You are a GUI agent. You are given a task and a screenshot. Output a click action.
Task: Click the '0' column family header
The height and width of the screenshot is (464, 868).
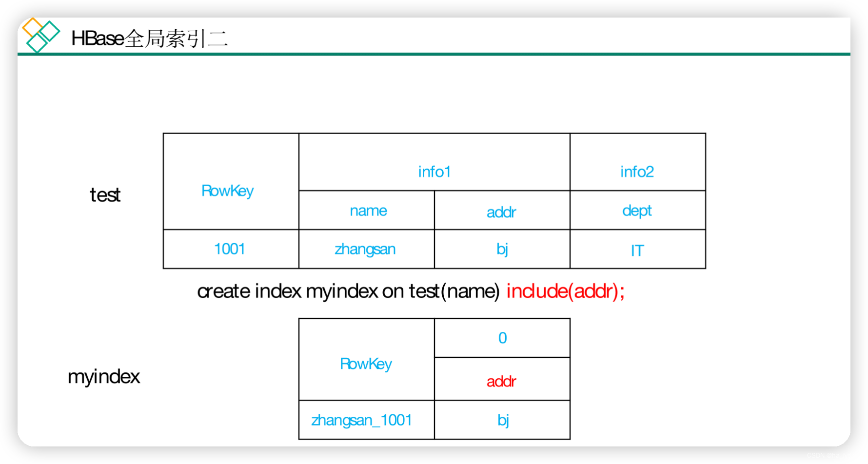tap(503, 338)
